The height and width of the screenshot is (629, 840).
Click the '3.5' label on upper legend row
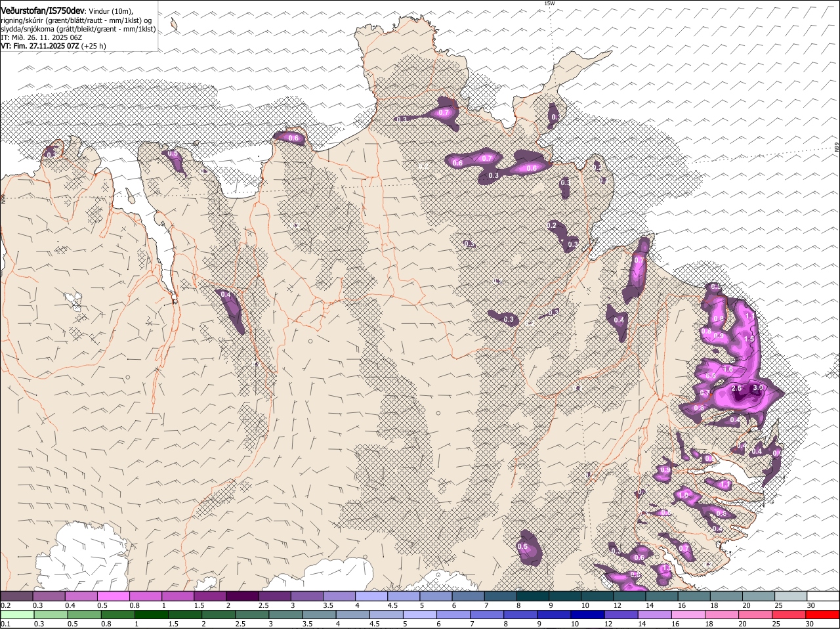point(328,605)
